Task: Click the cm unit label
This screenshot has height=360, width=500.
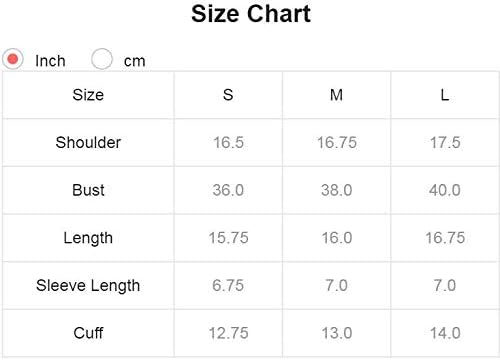Action: [x=135, y=61]
